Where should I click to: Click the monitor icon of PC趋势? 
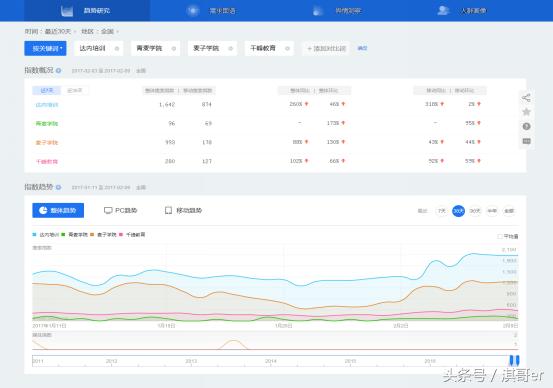pos(108,210)
